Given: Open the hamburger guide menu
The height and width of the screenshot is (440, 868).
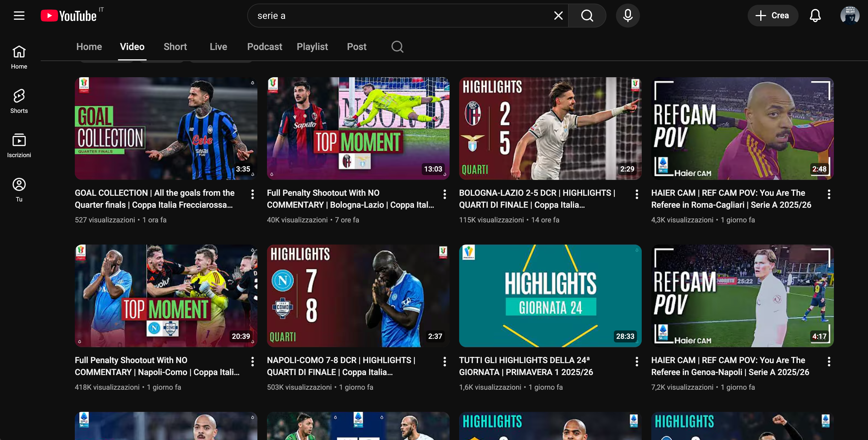Looking at the screenshot, I should [19, 16].
